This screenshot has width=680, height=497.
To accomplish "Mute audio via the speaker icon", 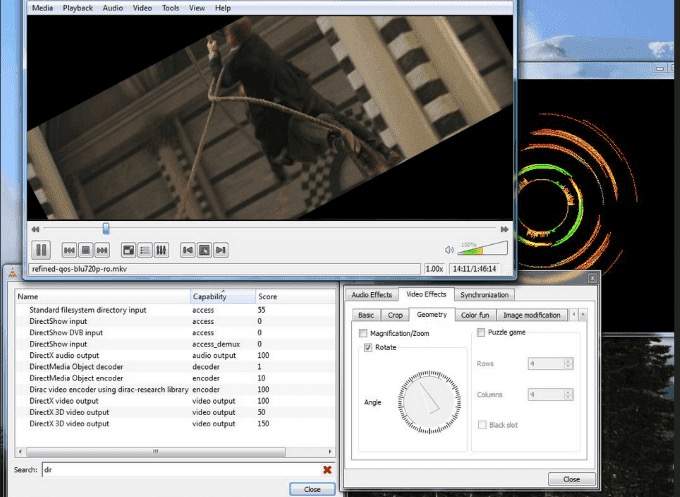I will coord(449,250).
